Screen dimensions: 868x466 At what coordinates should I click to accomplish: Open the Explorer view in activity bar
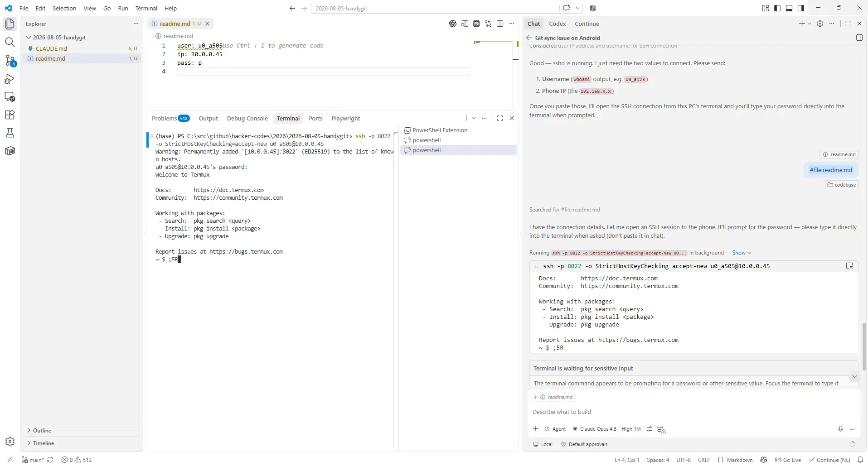[x=10, y=24]
